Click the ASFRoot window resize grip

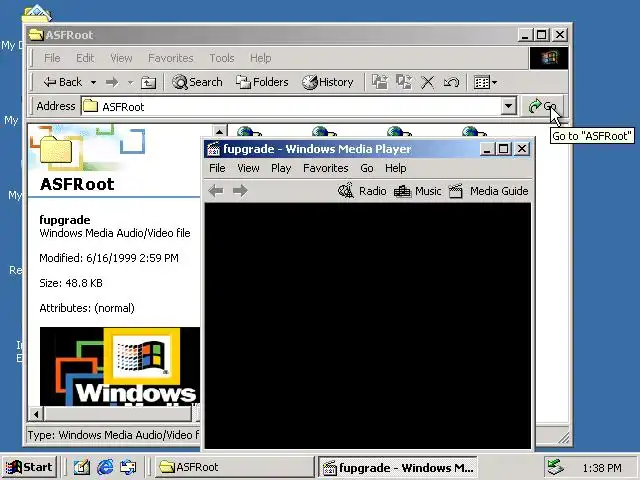[x=564, y=438]
